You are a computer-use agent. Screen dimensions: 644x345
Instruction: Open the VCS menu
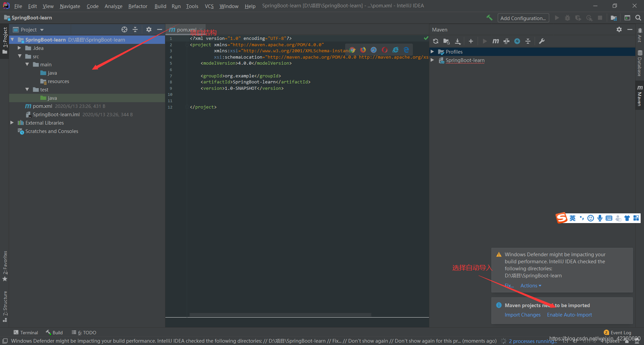point(209,6)
